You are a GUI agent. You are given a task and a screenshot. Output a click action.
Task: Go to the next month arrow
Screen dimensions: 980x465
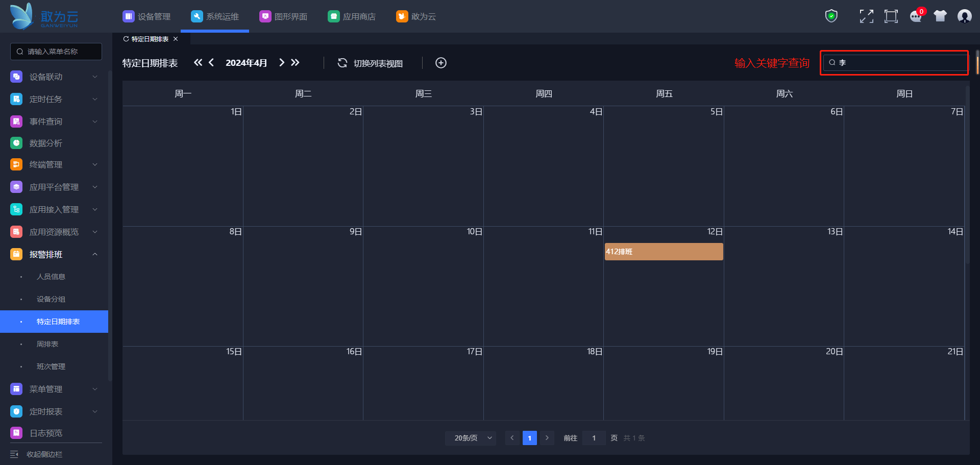pyautogui.click(x=282, y=63)
